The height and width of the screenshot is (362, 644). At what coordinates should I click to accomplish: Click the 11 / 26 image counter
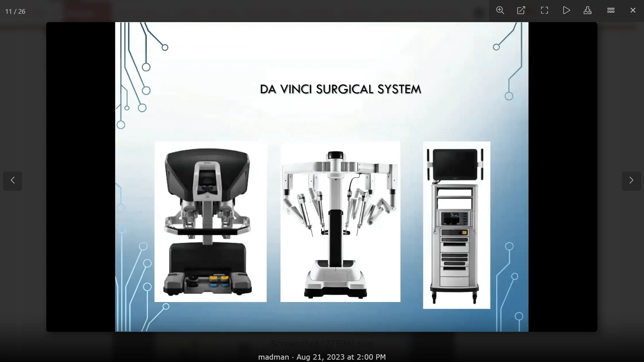15,11
